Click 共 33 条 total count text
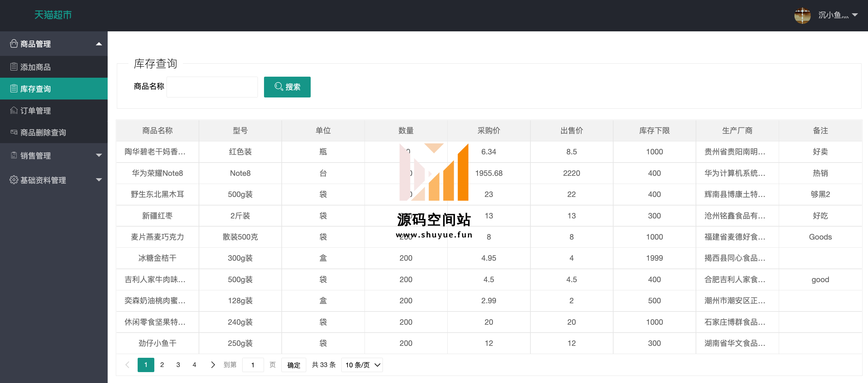868x383 pixels. click(324, 365)
